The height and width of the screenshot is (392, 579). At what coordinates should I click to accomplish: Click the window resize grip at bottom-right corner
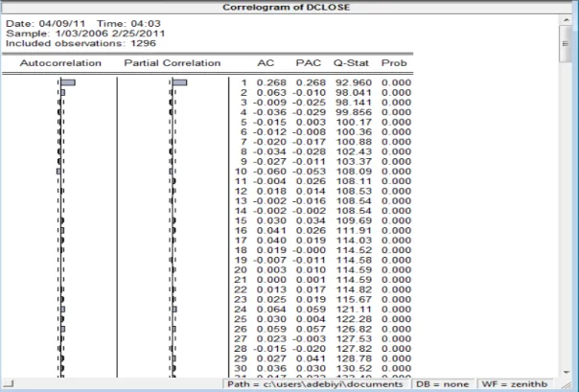coord(567,384)
